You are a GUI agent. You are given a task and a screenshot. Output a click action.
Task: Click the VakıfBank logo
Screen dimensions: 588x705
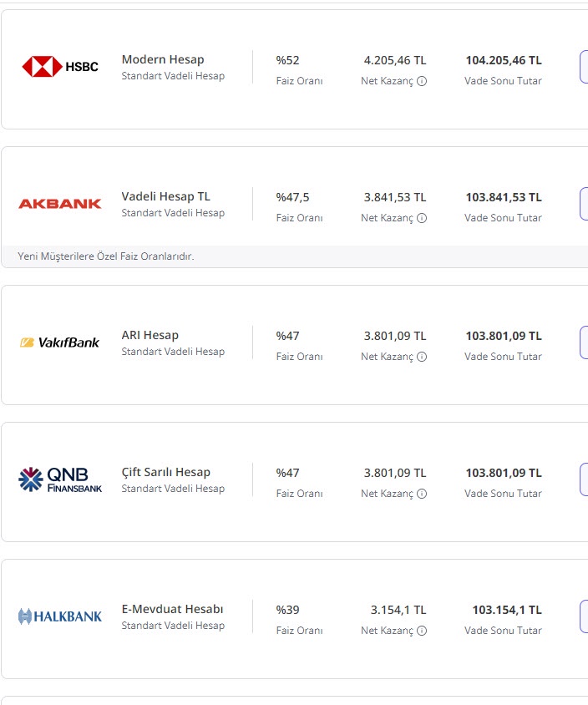click(x=60, y=342)
